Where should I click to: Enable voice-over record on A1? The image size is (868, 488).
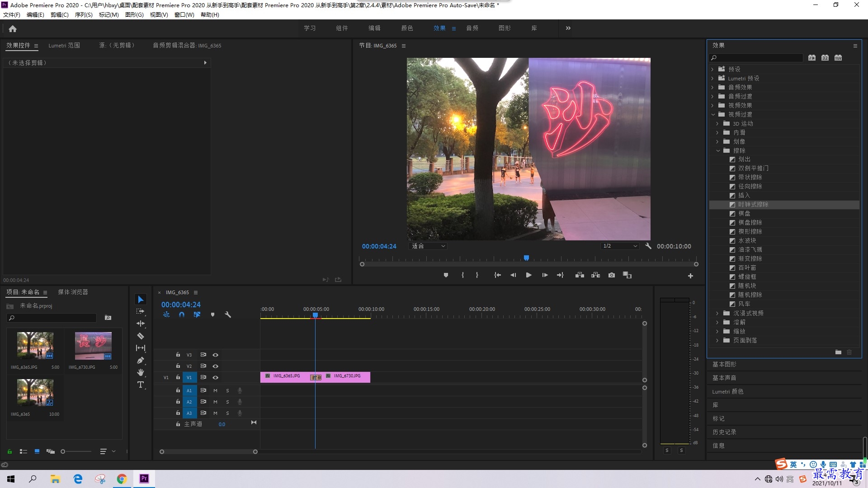(x=240, y=390)
